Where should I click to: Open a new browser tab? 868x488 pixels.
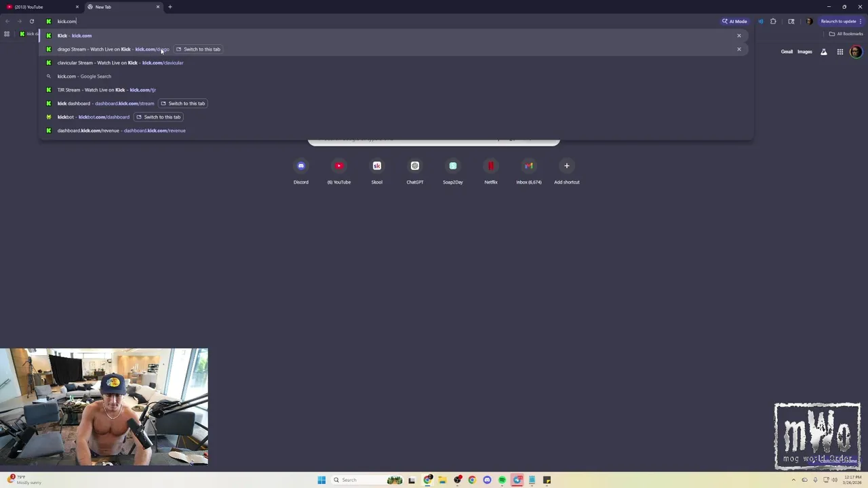(170, 7)
